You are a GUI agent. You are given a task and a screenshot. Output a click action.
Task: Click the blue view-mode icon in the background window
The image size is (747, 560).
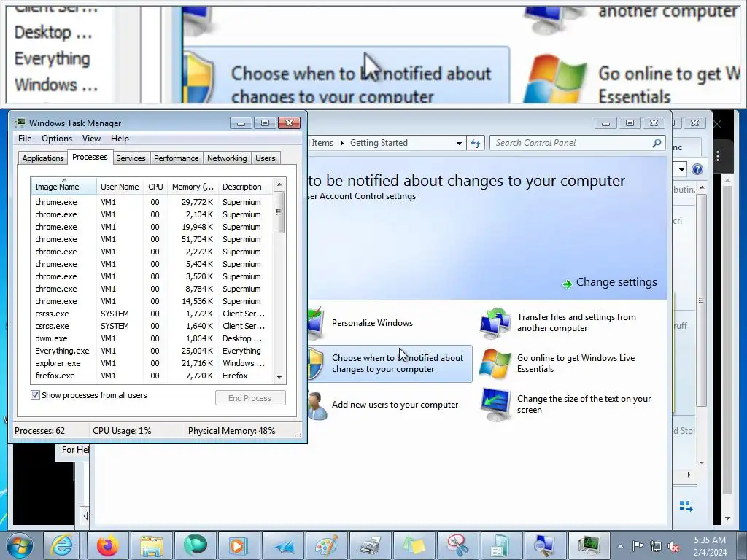(x=686, y=506)
